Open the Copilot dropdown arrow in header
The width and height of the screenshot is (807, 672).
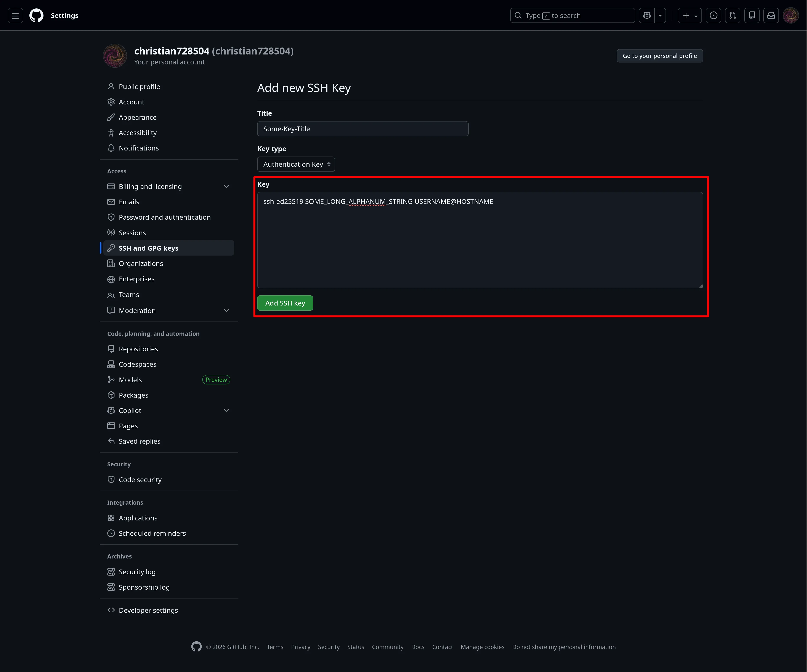click(x=660, y=16)
